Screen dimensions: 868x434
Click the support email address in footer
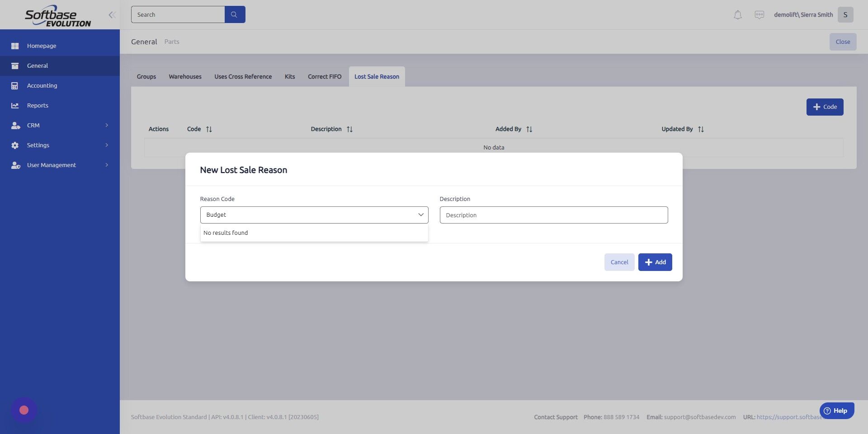700,417
